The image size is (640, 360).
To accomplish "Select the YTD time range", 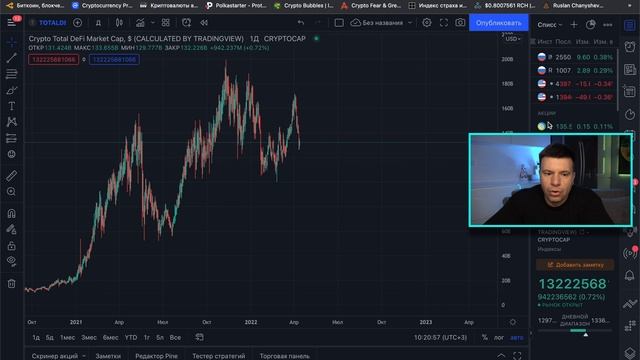I will 131,338.
